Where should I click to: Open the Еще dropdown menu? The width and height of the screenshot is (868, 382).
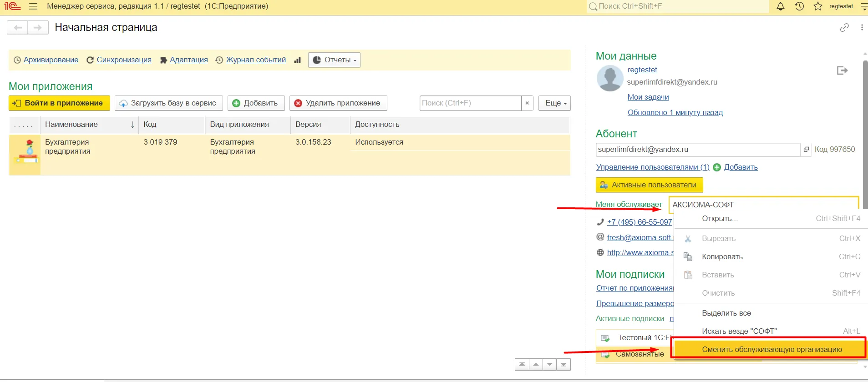[554, 103]
